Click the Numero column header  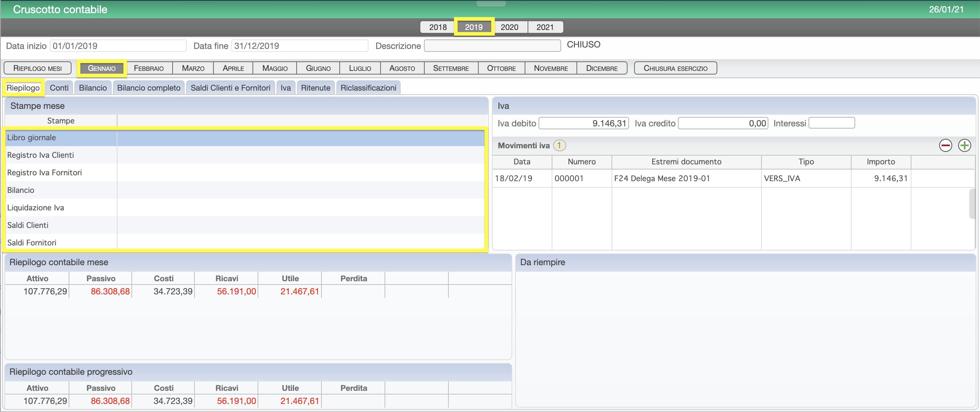click(x=582, y=162)
